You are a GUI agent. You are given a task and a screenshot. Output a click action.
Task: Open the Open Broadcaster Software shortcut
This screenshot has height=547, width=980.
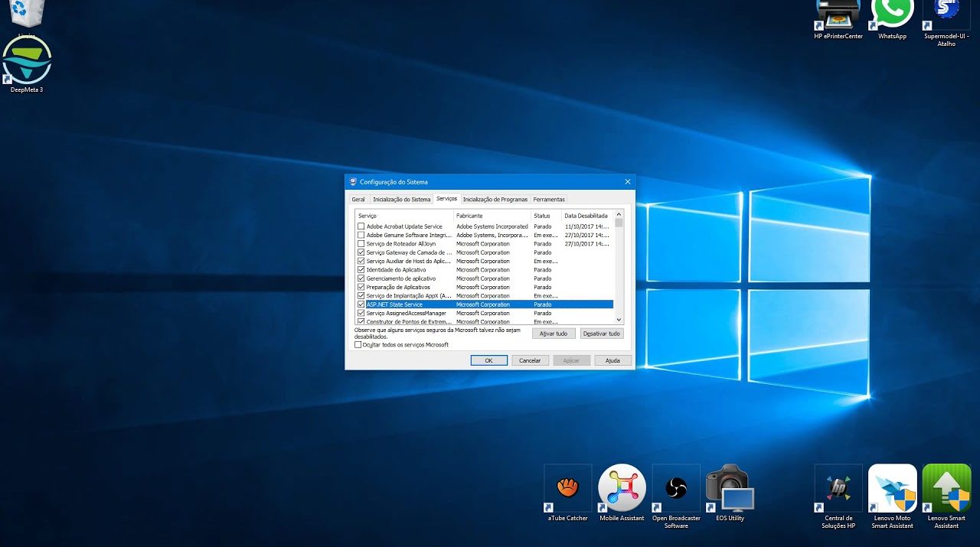click(676, 488)
